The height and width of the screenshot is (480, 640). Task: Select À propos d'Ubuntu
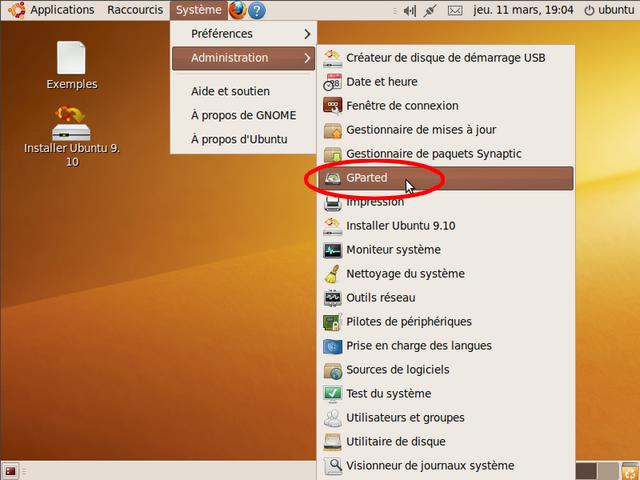click(x=243, y=140)
